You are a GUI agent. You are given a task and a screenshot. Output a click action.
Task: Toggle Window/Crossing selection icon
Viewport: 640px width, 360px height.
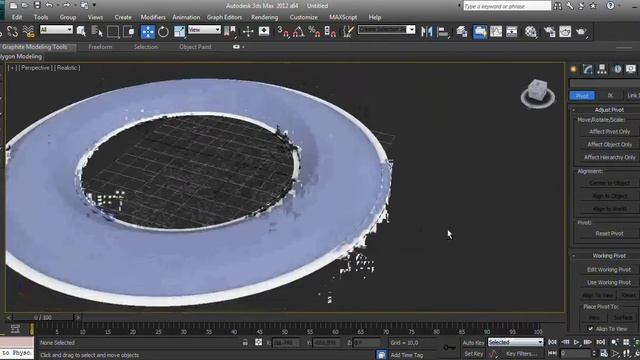tap(129, 32)
